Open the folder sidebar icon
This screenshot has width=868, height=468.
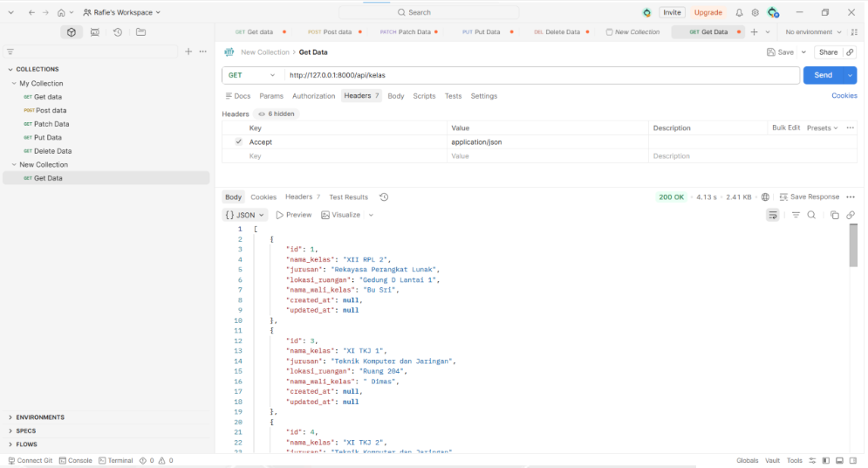pos(140,32)
